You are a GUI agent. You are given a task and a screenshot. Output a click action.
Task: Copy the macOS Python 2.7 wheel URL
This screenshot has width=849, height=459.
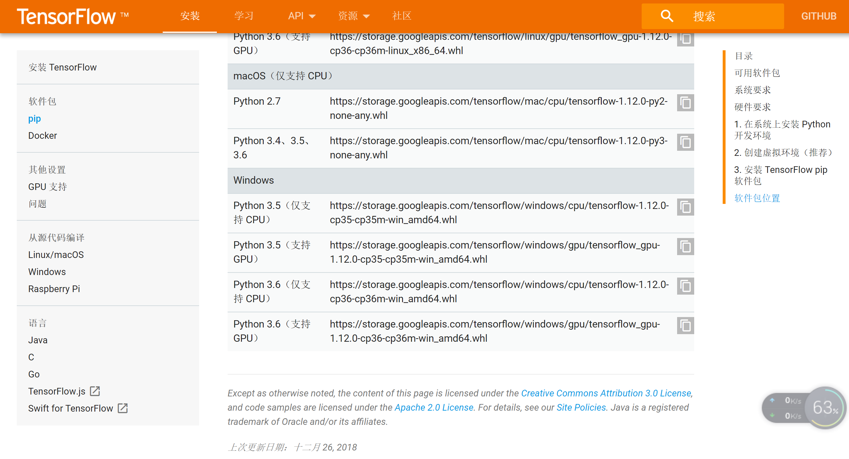[x=685, y=103]
